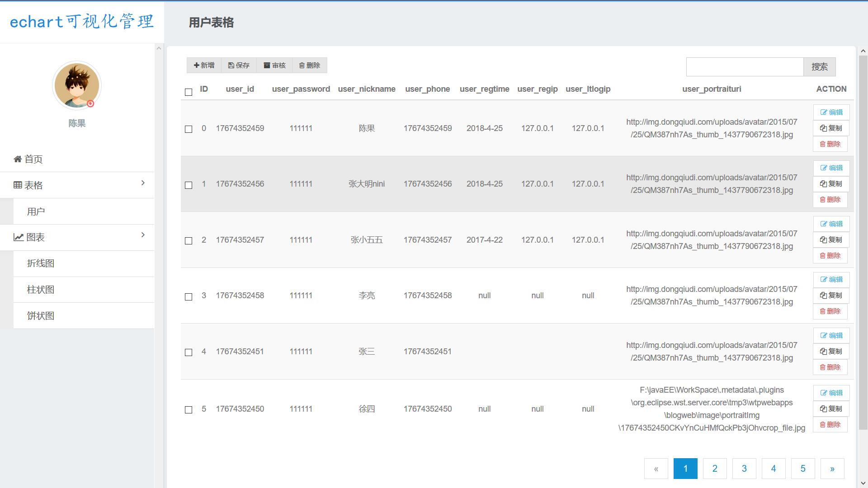This screenshot has height=488, width=868.
Task: Delete row 2 user 张小五五
Action: click(x=830, y=256)
